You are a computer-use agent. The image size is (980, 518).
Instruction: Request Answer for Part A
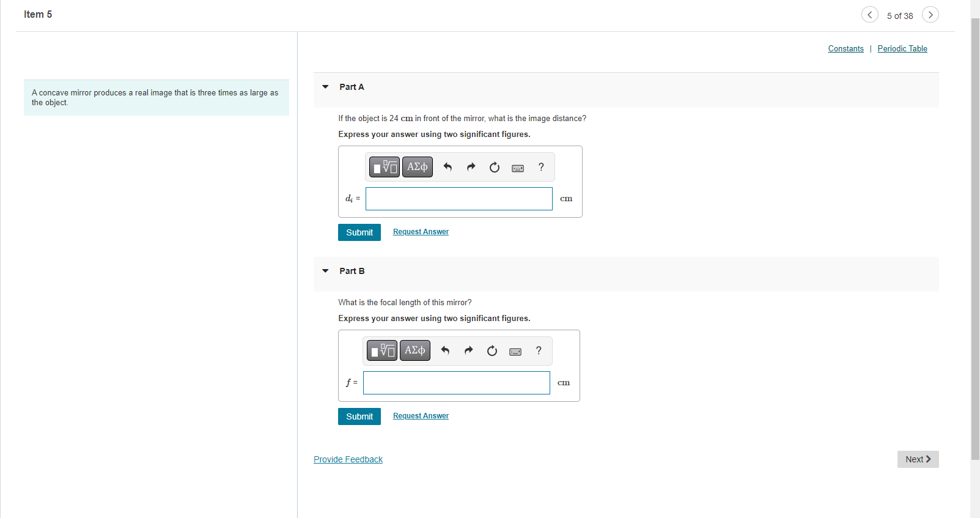coord(421,232)
